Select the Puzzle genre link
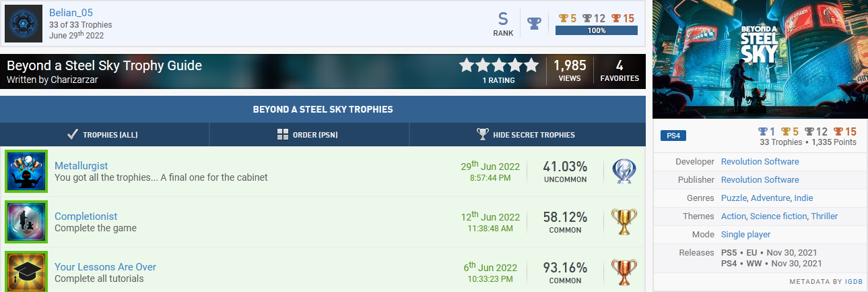This screenshot has height=292, width=868. 733,198
